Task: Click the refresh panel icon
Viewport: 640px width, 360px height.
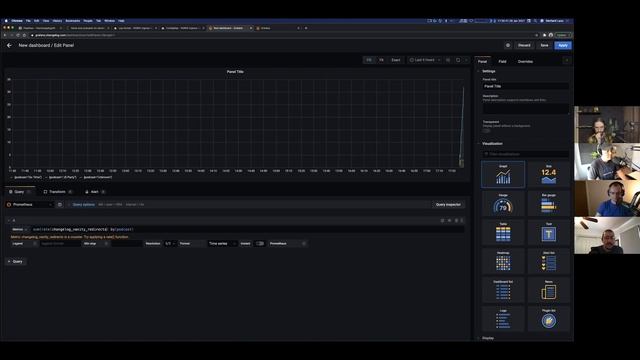Action: click(x=458, y=60)
